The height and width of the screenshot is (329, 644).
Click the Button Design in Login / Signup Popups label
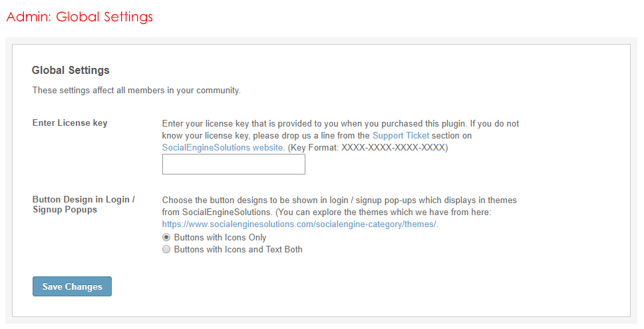pyautogui.click(x=83, y=204)
